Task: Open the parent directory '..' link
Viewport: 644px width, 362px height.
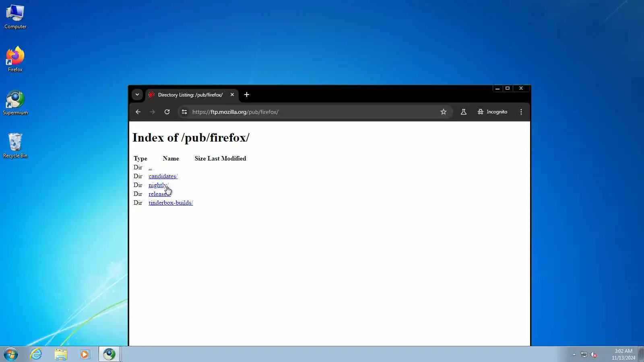Action: [150, 167]
